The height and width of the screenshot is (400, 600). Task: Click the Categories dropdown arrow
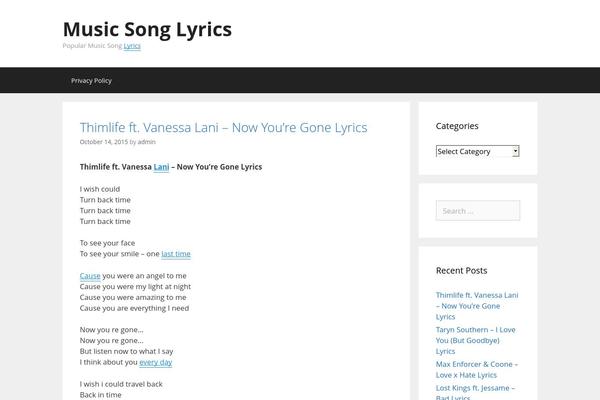point(515,151)
